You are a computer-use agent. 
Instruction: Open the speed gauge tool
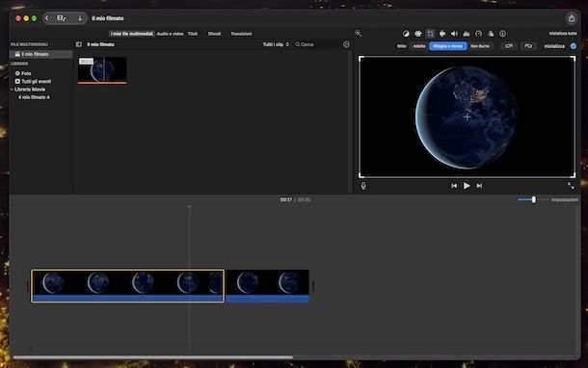click(478, 34)
